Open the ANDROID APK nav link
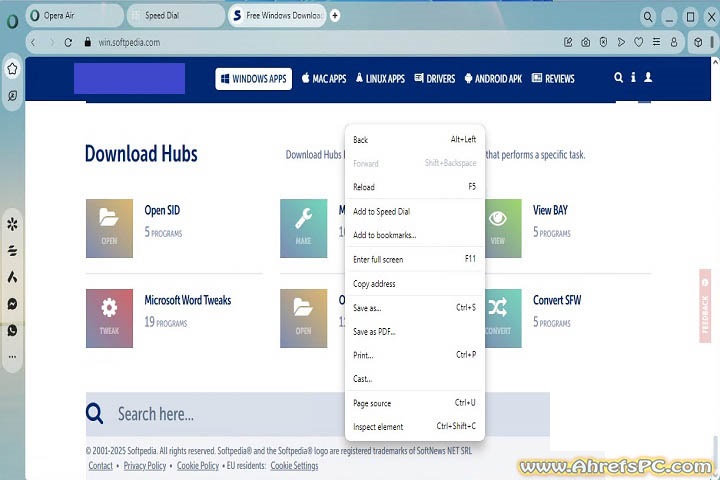Screen dimensions: 720x480 click(x=493, y=79)
